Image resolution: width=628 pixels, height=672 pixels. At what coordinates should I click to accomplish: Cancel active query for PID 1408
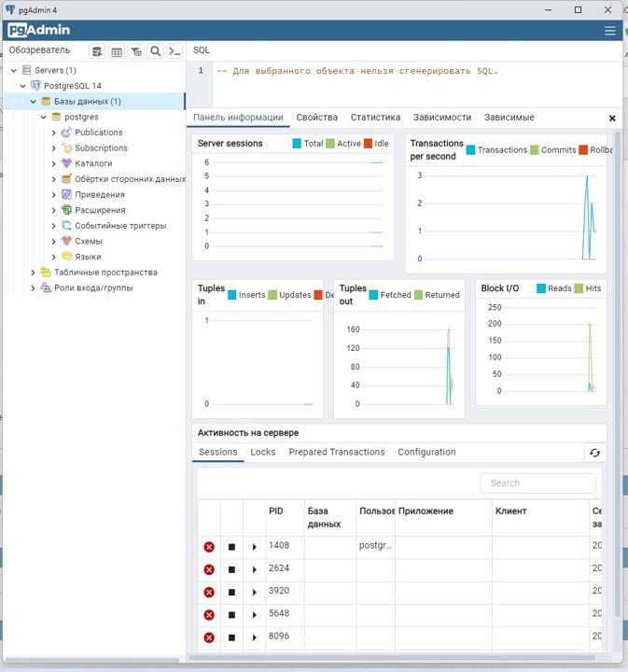coord(231,547)
